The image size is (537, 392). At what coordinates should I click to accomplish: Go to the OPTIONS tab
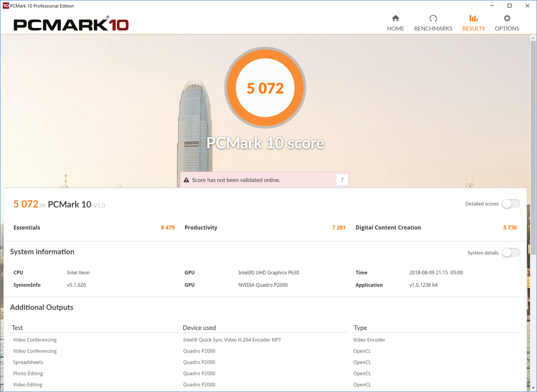click(x=507, y=23)
